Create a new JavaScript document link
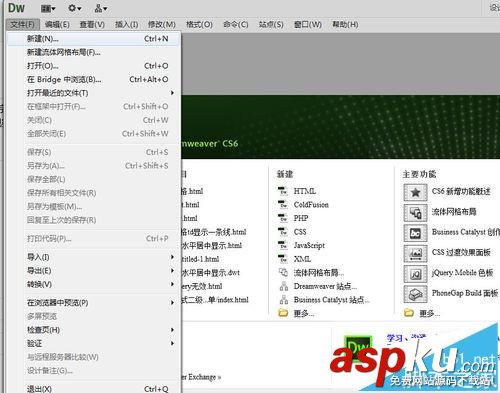500x393 pixels. (x=309, y=245)
